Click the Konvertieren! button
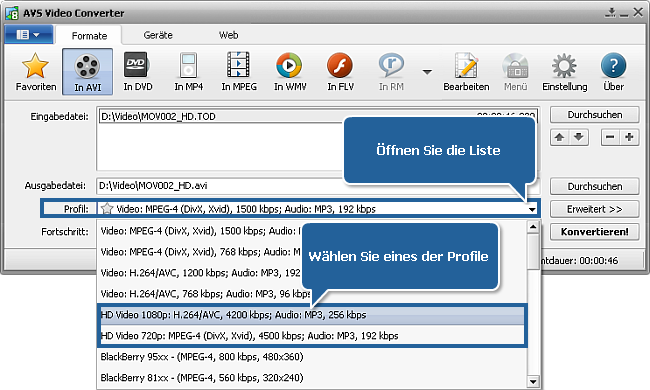This screenshot has width=650, height=390. click(594, 232)
